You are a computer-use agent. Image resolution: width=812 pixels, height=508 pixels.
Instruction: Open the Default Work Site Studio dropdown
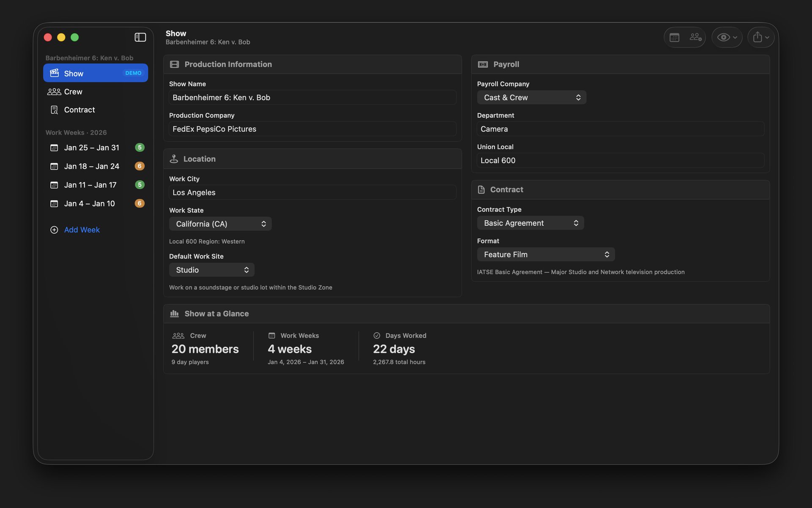pos(211,270)
